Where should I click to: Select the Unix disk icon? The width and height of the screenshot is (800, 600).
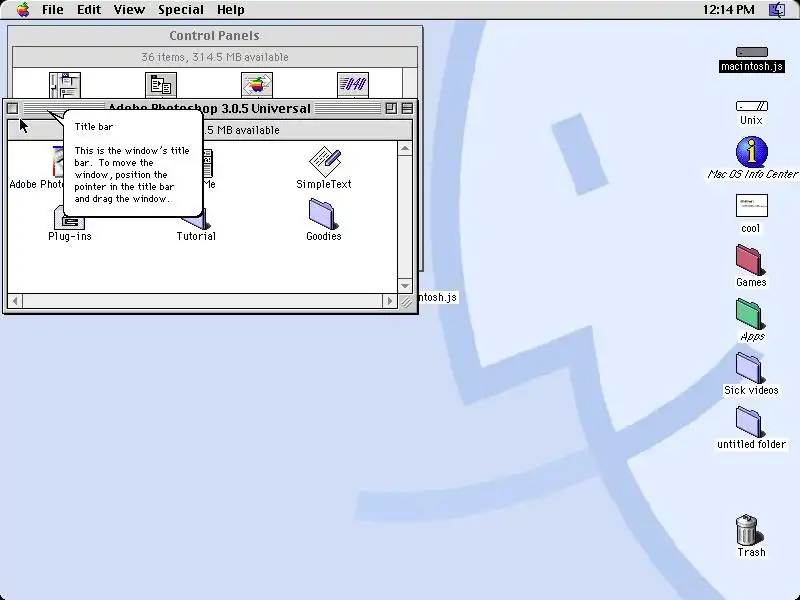click(752, 106)
